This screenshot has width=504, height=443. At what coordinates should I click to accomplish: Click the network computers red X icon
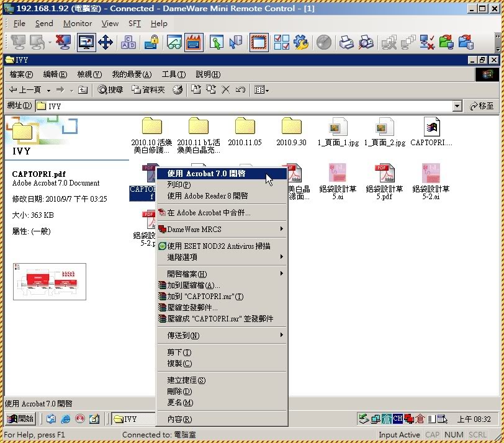pos(427,42)
